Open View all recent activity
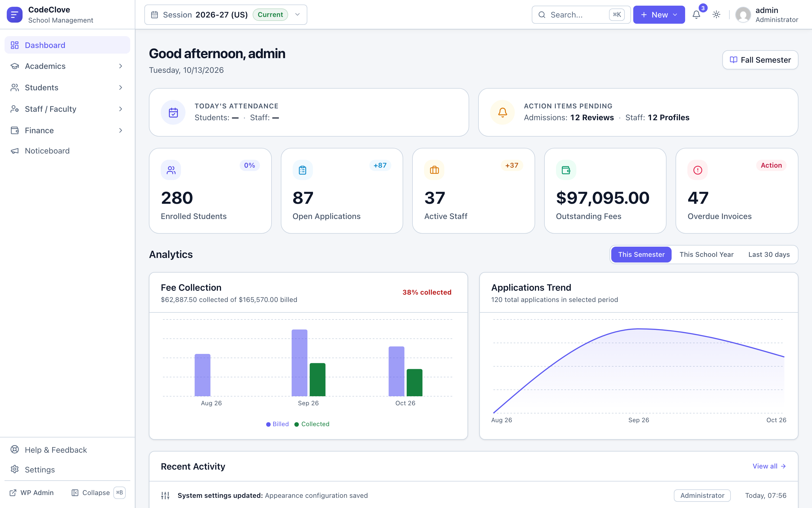The height and width of the screenshot is (508, 812). (x=769, y=466)
